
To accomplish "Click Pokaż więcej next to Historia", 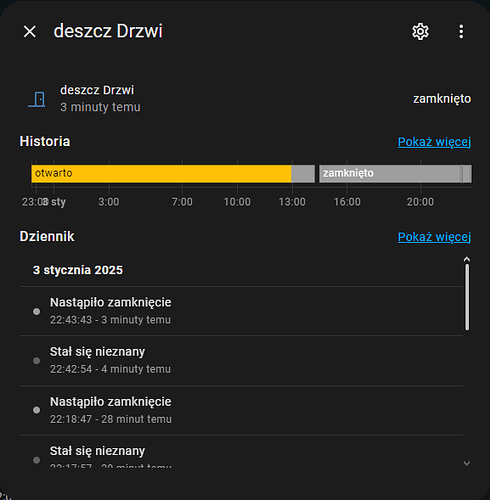I will pyautogui.click(x=434, y=142).
